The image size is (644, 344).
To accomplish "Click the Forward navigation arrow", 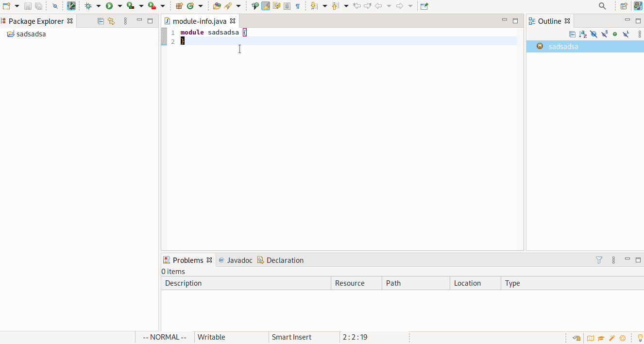I will click(x=400, y=6).
